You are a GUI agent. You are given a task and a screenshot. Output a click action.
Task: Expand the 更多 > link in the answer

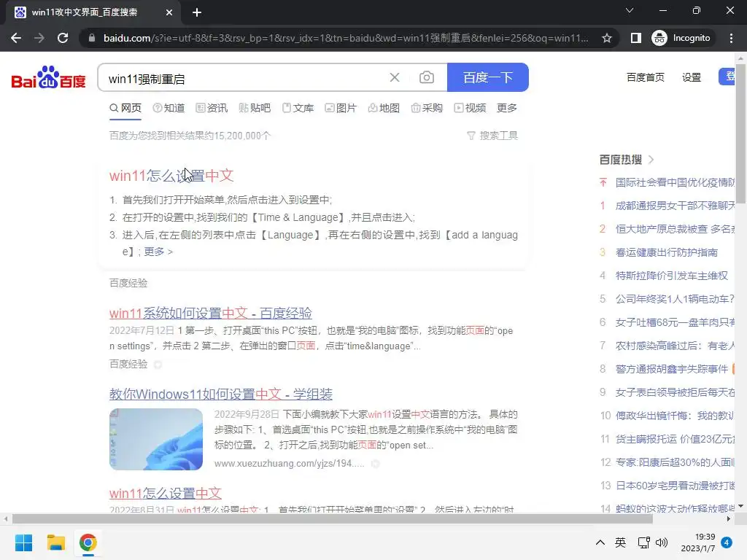[158, 252]
